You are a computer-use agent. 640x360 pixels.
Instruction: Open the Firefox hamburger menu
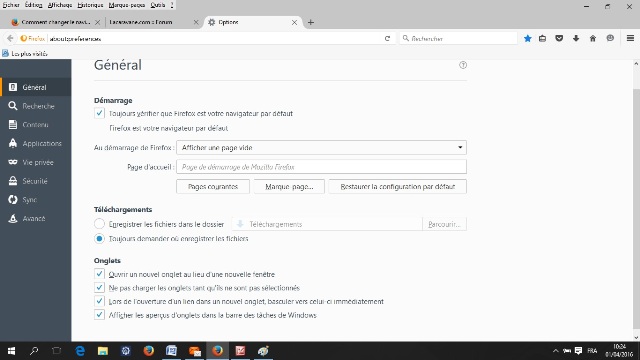(630, 38)
